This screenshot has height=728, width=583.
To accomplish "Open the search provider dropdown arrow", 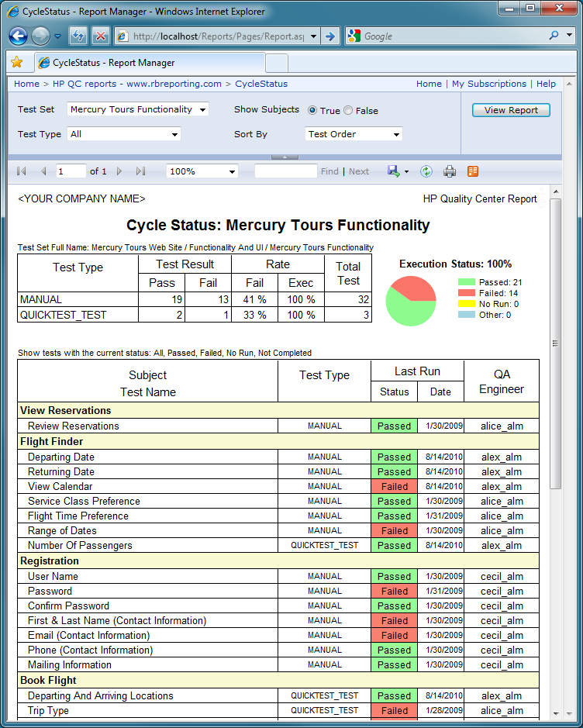I will coord(569,36).
